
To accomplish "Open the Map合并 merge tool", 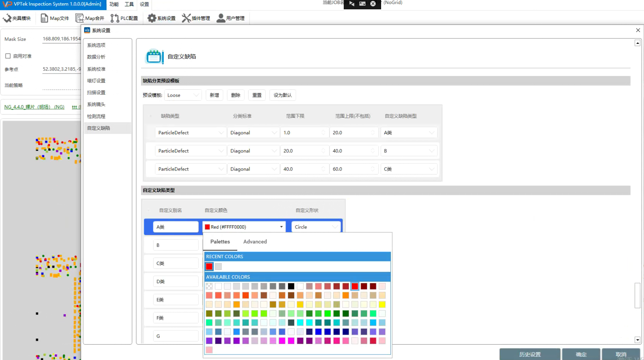I will tap(90, 18).
